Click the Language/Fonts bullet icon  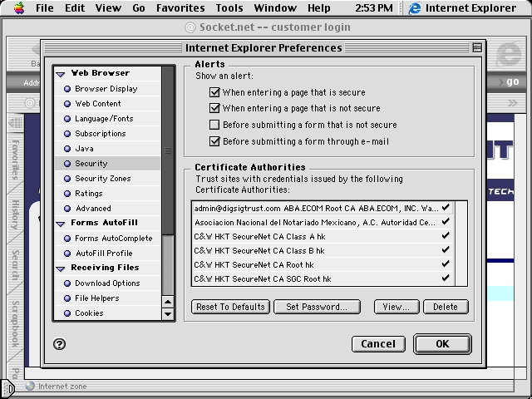click(x=67, y=119)
